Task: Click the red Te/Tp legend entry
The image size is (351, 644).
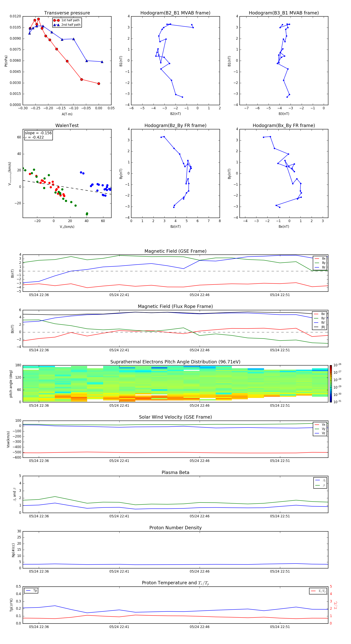Action: [x=318, y=591]
